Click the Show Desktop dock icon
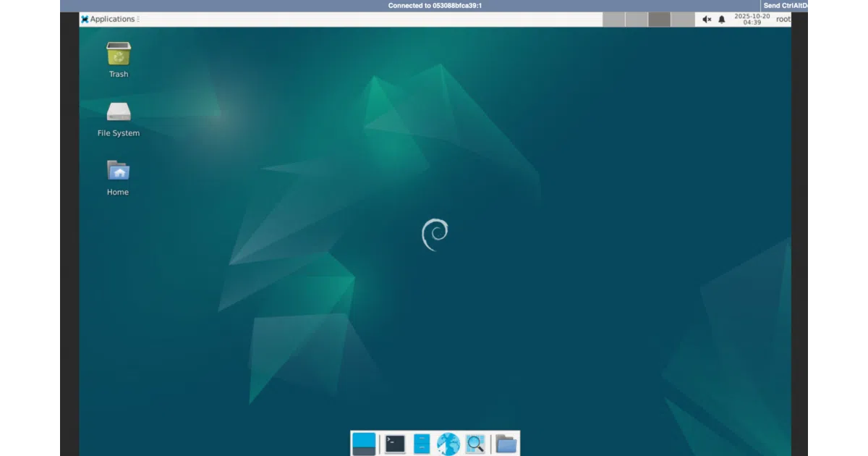868x456 pixels. (x=364, y=444)
